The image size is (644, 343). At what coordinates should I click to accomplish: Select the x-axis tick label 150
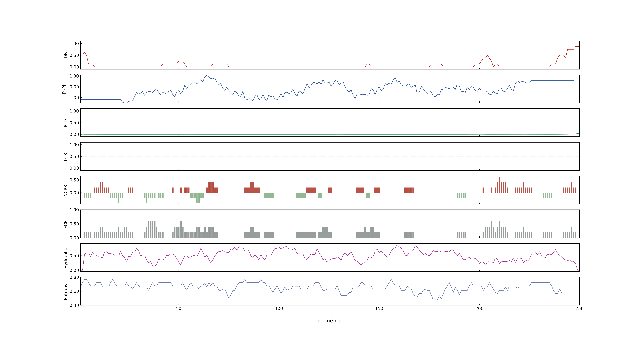pos(379,309)
